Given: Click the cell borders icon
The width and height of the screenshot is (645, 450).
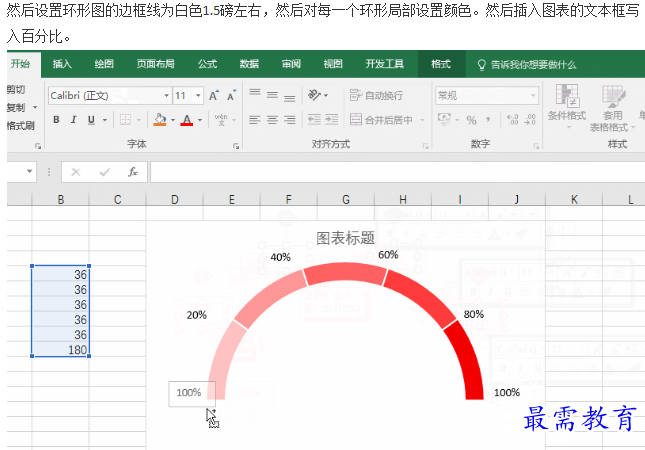Looking at the screenshot, I should pyautogui.click(x=125, y=120).
